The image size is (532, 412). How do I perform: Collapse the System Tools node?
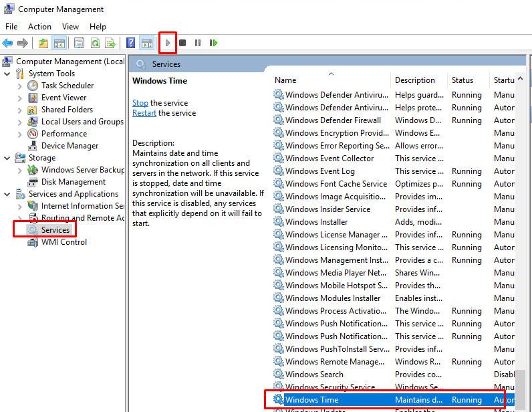[x=7, y=74]
